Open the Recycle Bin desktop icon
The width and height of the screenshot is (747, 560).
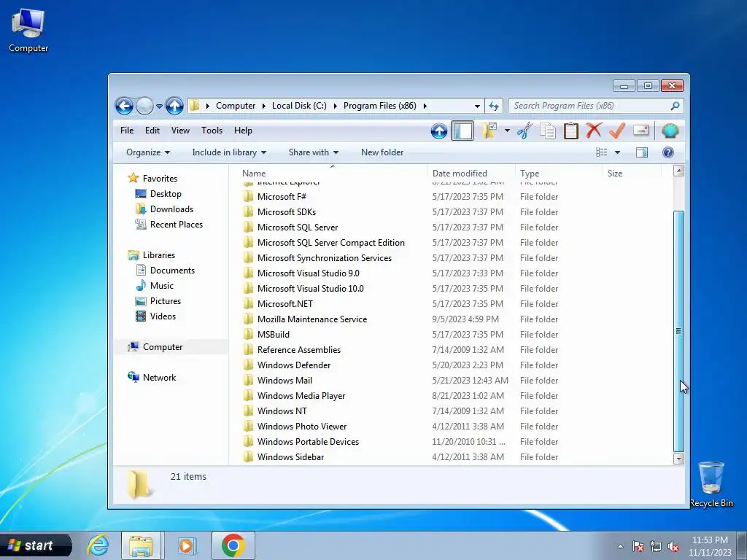711,484
